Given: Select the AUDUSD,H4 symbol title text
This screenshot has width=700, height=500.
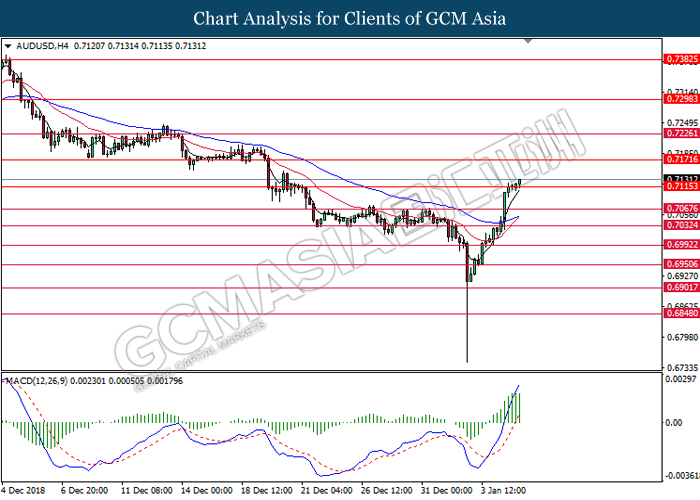Looking at the screenshot, I should pyautogui.click(x=42, y=46).
